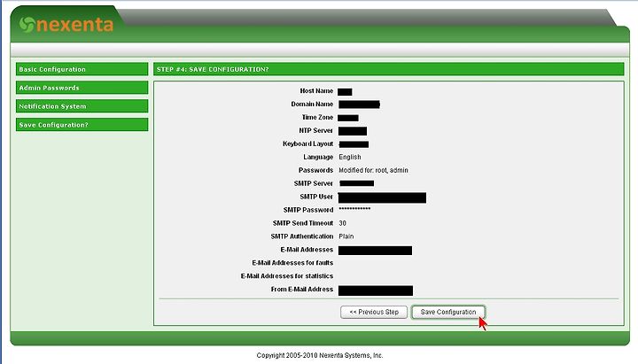
Task: Click the Domain Name label
Action: click(x=312, y=105)
